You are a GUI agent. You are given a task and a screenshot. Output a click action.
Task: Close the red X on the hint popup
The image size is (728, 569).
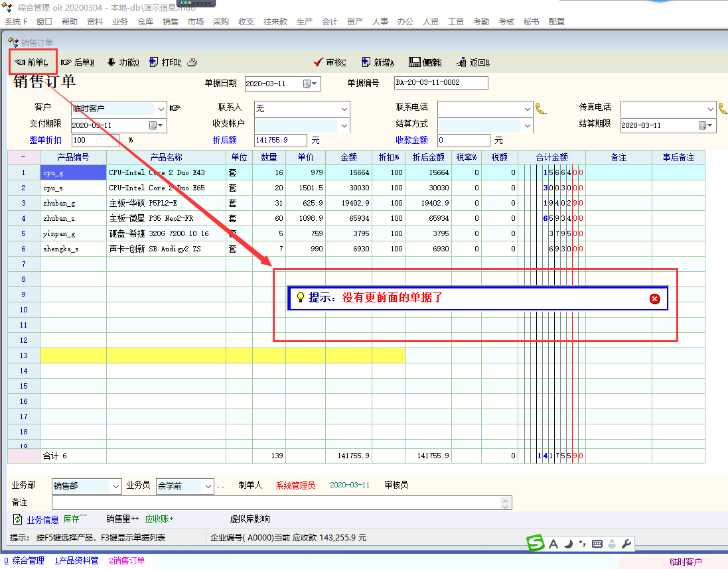tap(654, 299)
